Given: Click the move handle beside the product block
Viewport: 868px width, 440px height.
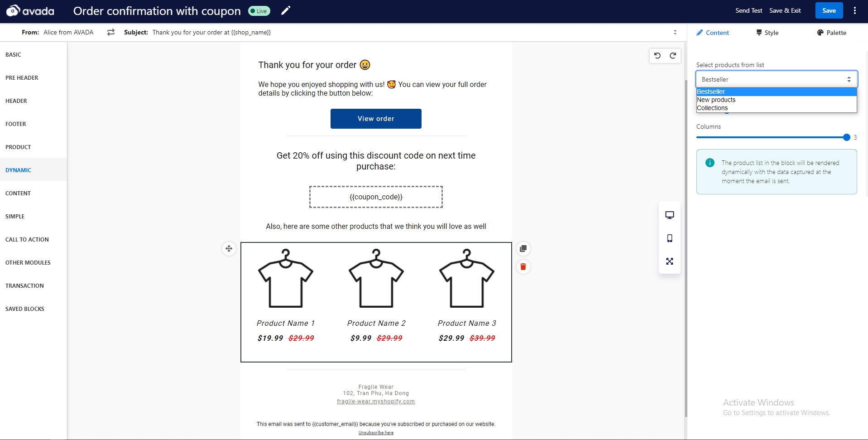Looking at the screenshot, I should (x=229, y=248).
